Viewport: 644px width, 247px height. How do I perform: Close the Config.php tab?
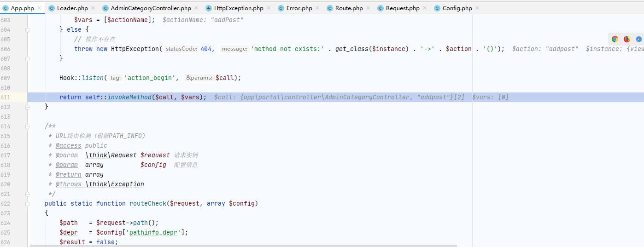tap(477, 8)
